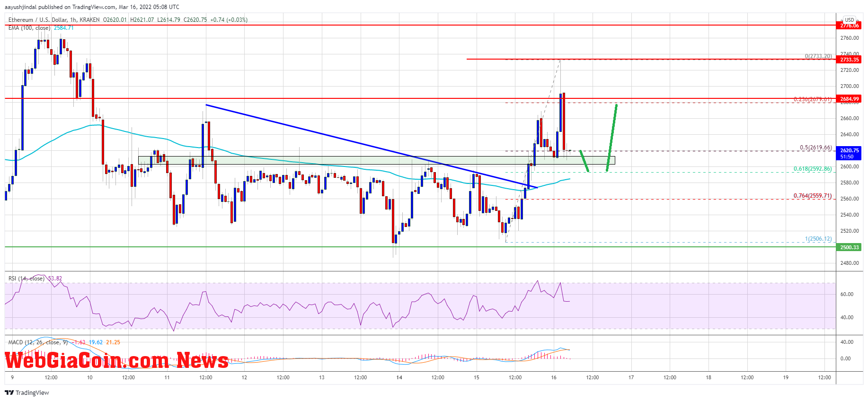Click the 2580.00 price axis value
The width and height of the screenshot is (868, 401).
pos(849,183)
